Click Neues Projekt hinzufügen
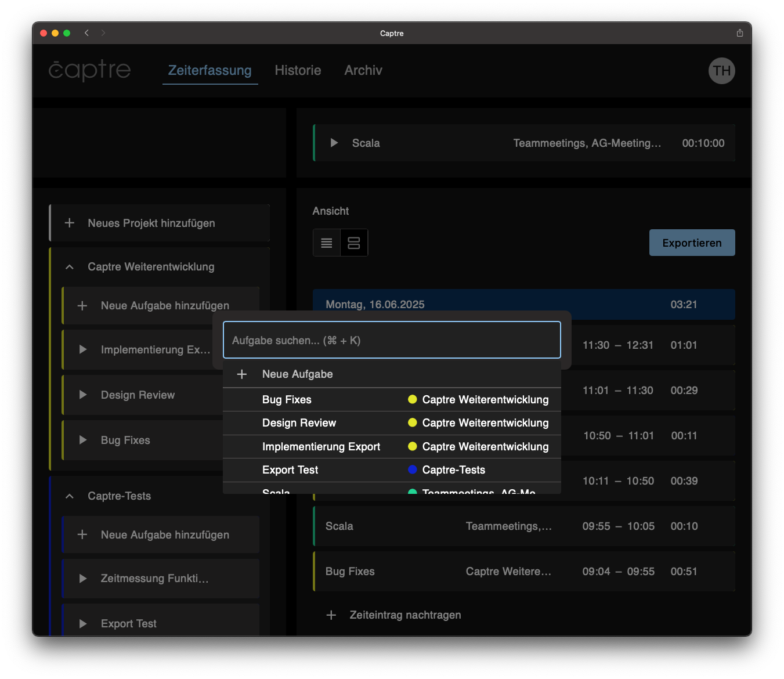Viewport: 784px width, 679px height. click(x=160, y=223)
